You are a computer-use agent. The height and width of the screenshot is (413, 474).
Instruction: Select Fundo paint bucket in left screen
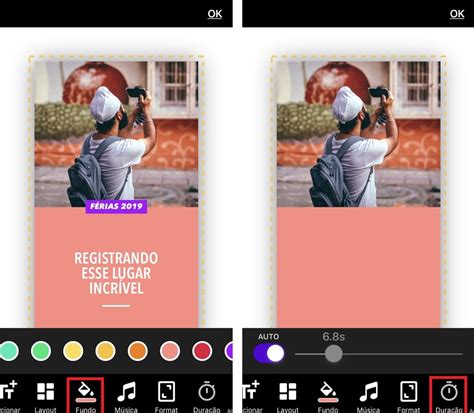click(86, 396)
